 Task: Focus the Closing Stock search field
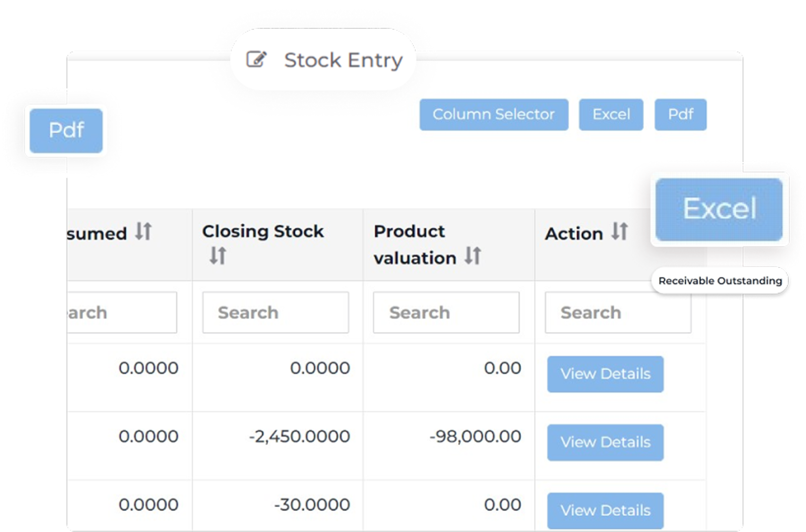point(275,313)
